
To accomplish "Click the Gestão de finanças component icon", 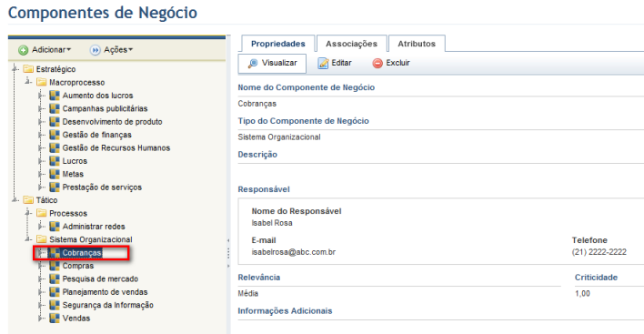I will pyautogui.click(x=55, y=135).
